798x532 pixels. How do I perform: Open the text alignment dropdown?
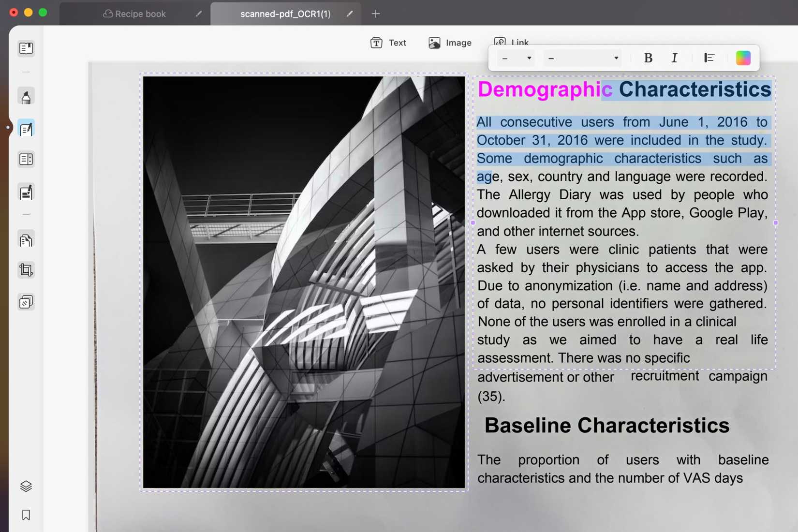(709, 58)
